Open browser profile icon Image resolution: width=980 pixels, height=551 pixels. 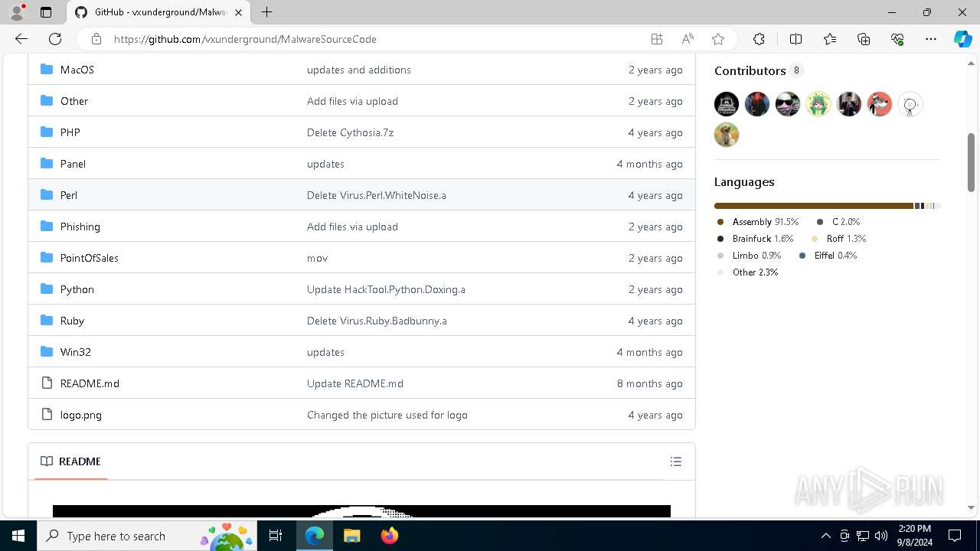(x=17, y=12)
